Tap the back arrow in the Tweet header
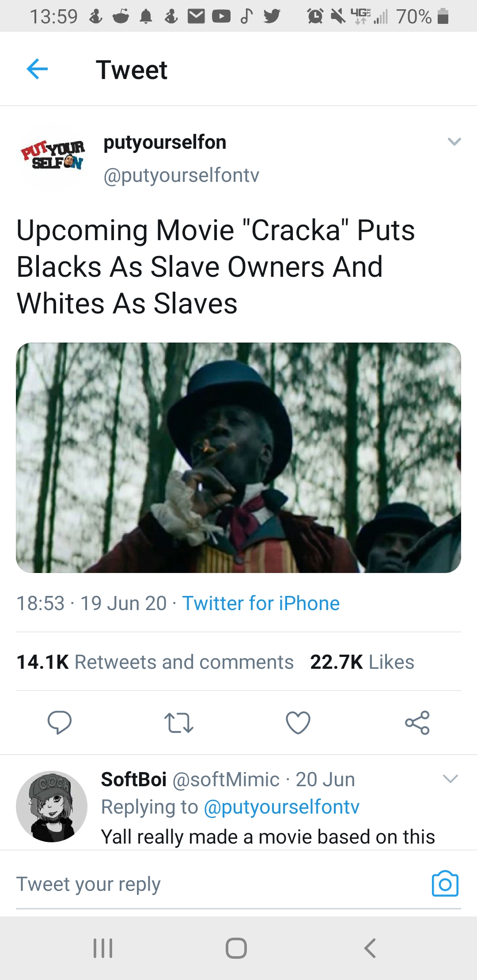Image resolution: width=477 pixels, height=980 pixels. [37, 69]
